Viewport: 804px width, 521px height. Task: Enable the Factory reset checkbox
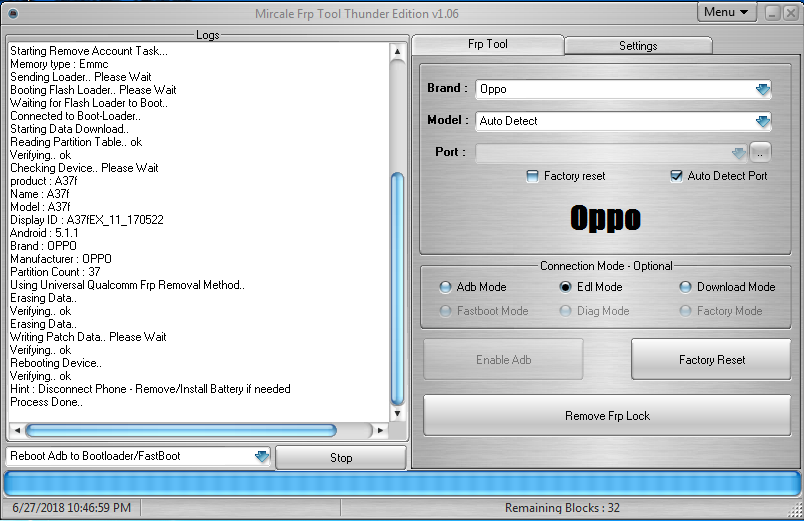[x=532, y=176]
